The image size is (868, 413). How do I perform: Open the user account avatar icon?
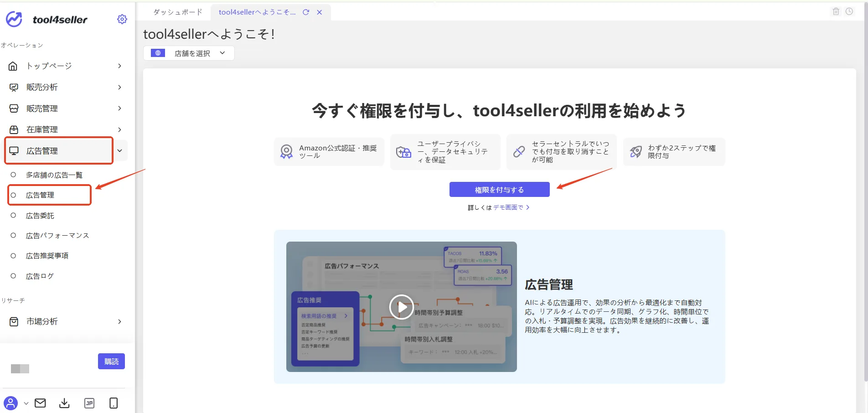10,403
